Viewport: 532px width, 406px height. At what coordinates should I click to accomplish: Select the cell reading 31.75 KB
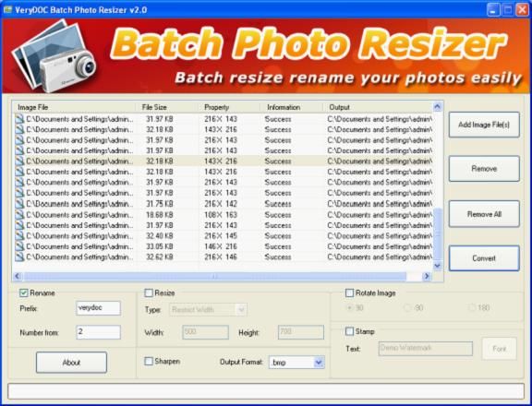pyautogui.click(x=160, y=204)
